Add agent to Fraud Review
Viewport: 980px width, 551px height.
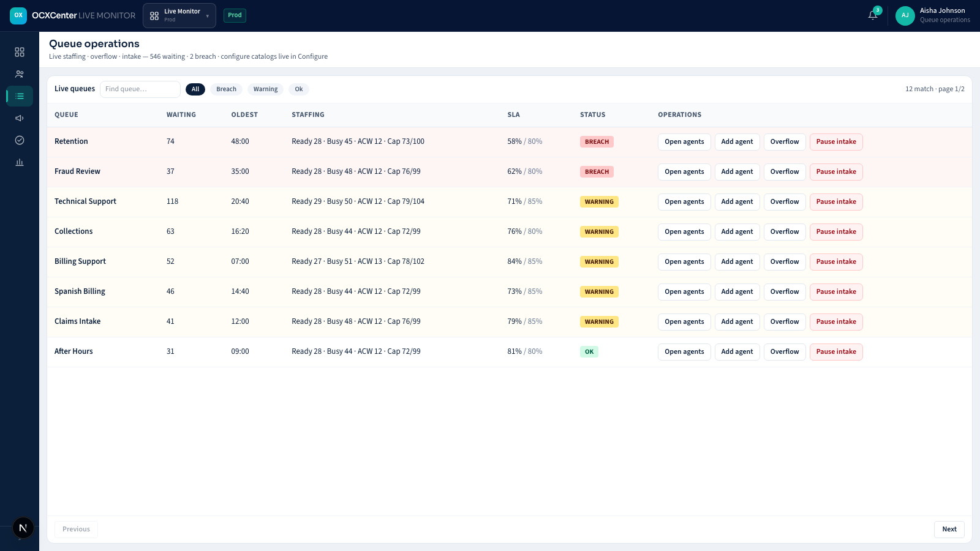tap(737, 172)
